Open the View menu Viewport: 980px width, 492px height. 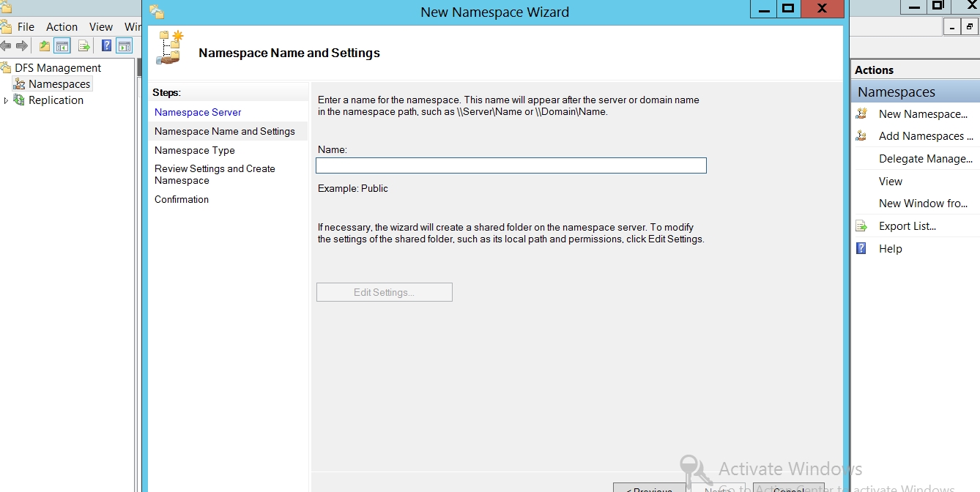tap(101, 26)
